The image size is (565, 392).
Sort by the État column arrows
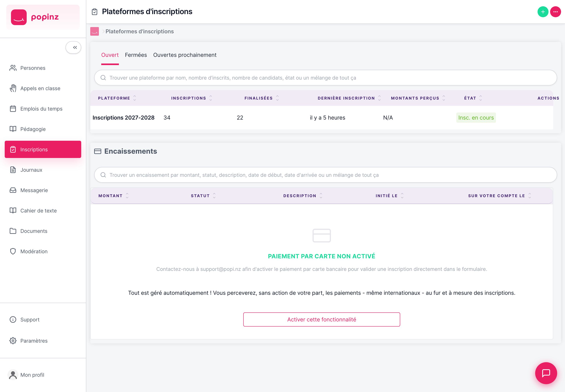tap(481, 98)
